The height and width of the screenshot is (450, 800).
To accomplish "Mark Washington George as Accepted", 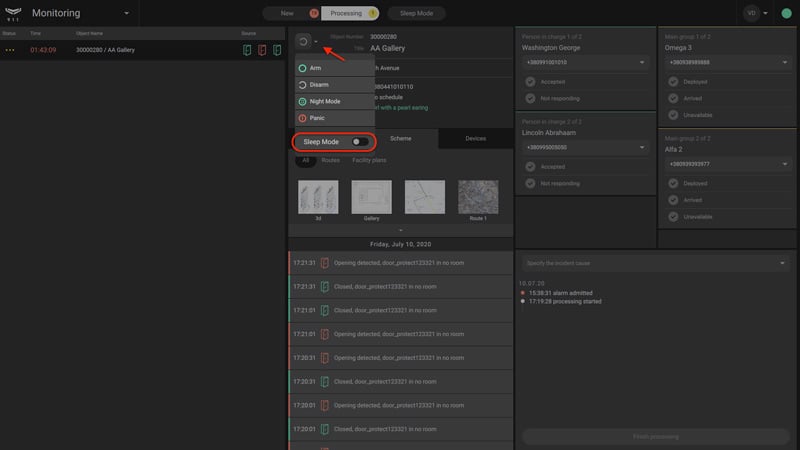I will click(531, 82).
